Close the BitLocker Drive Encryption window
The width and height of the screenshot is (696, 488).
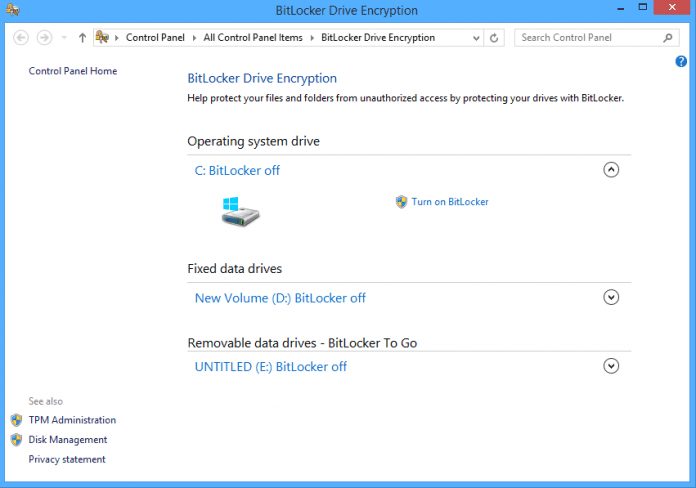click(672, 8)
